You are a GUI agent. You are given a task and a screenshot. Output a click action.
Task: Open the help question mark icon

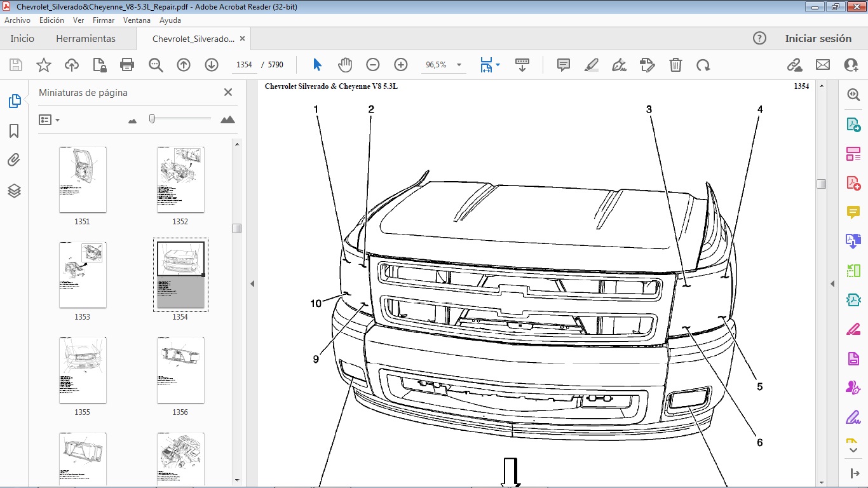point(759,38)
